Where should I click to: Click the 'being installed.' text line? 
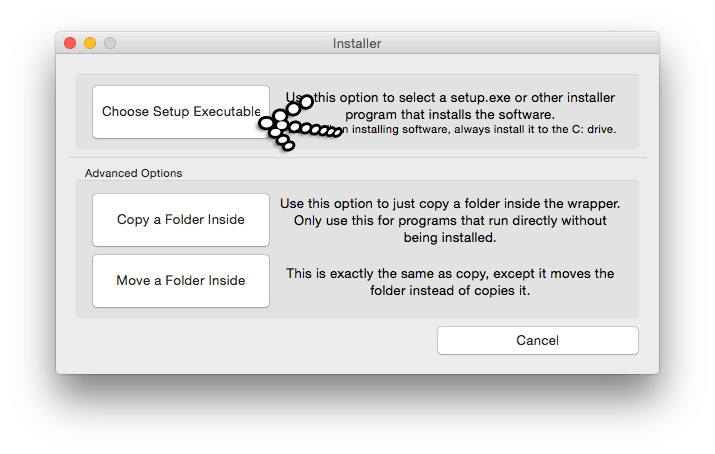pyautogui.click(x=450, y=237)
